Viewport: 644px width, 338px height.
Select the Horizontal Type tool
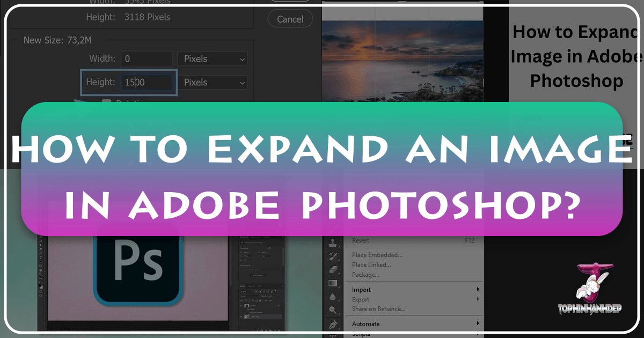333,335
